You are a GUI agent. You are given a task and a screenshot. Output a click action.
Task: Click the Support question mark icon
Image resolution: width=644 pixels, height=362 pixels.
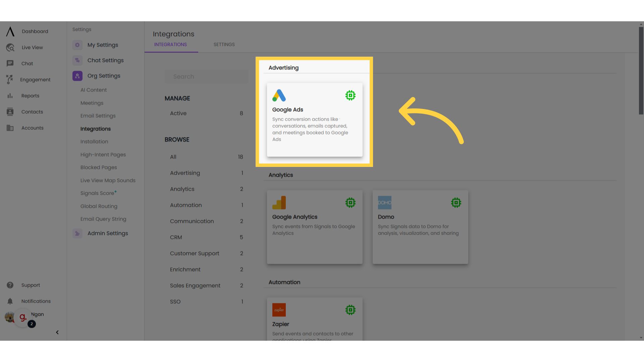(x=10, y=285)
